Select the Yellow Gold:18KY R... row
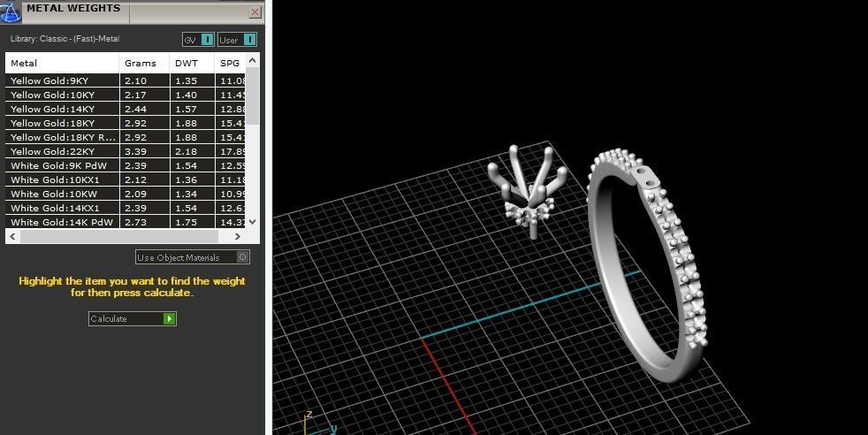Image resolution: width=868 pixels, height=435 pixels. pos(126,137)
